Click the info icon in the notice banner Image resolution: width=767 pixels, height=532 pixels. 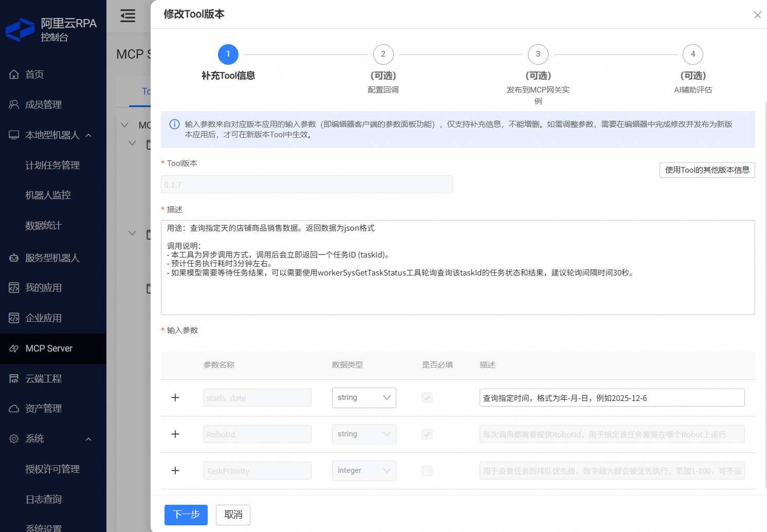coord(175,124)
